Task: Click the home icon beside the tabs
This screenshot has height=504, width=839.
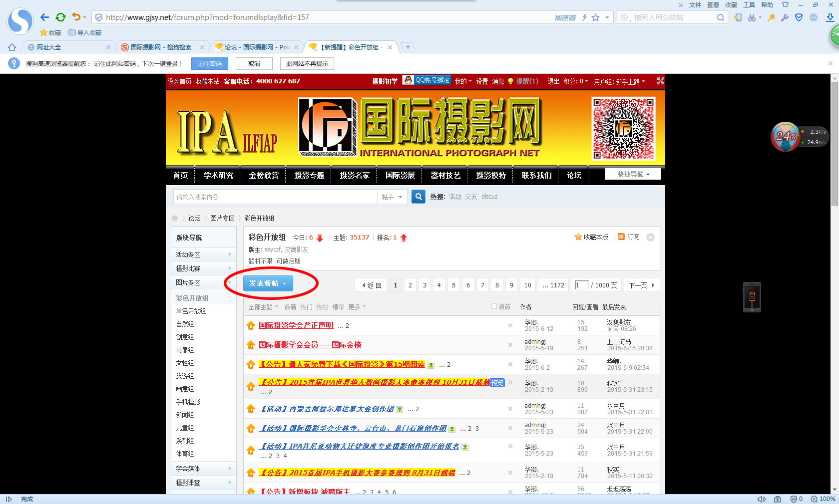Action: pyautogui.click(x=12, y=47)
